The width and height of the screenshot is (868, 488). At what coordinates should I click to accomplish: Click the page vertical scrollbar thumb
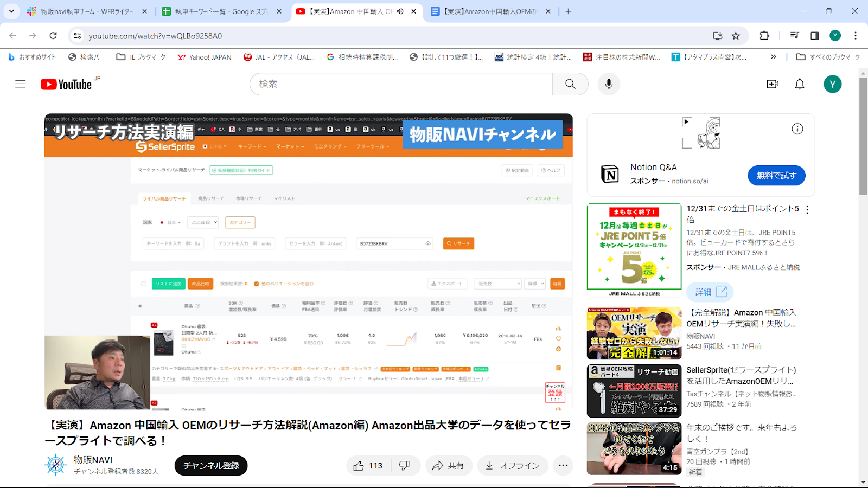point(863,136)
